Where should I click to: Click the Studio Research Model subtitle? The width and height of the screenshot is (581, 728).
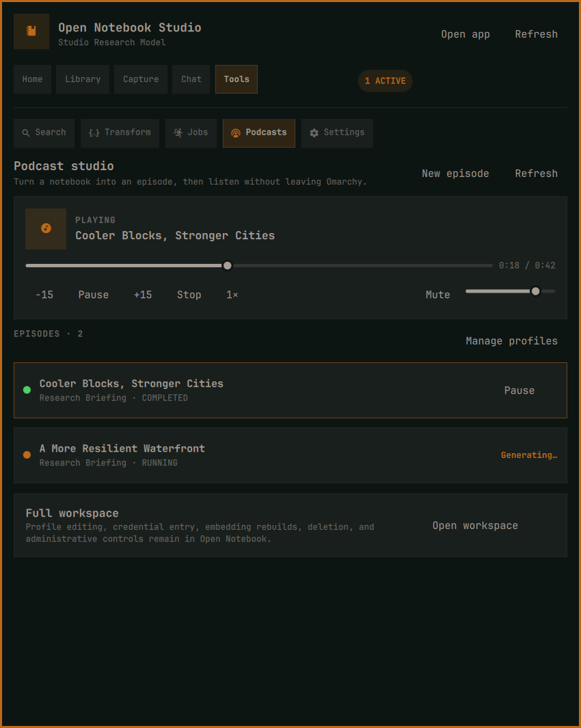pos(112,42)
